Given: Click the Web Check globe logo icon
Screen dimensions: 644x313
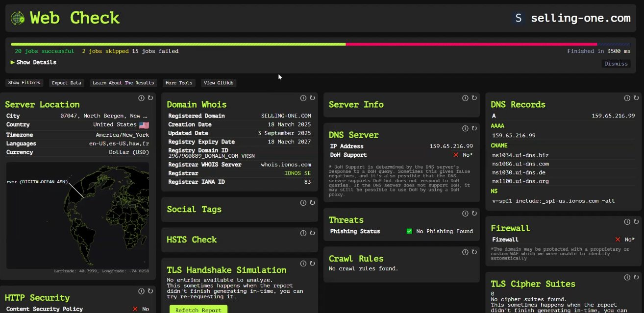Looking at the screenshot, I should point(18,18).
